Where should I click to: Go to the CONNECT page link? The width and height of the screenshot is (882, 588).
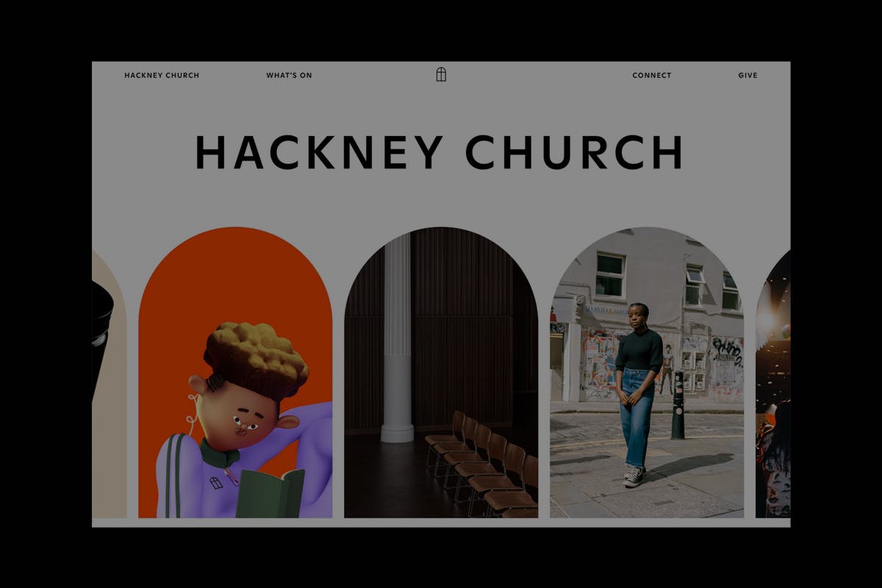651,75
